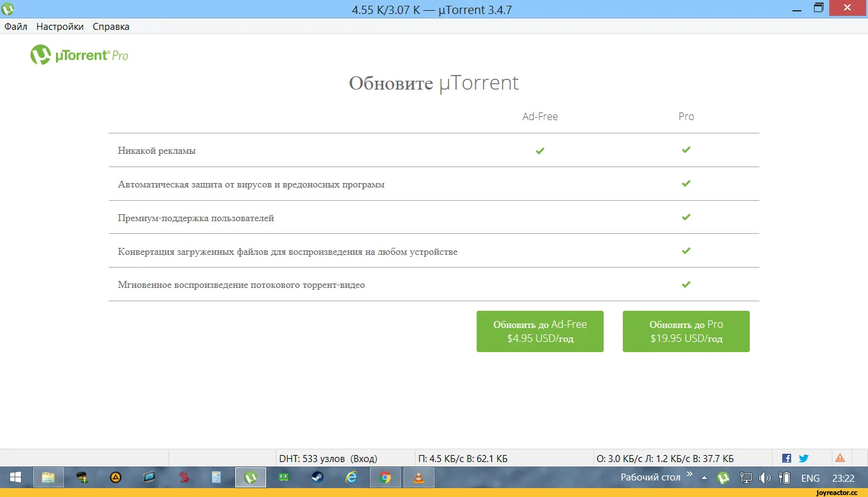Click the Никакой рекламы feature row text

click(x=157, y=151)
